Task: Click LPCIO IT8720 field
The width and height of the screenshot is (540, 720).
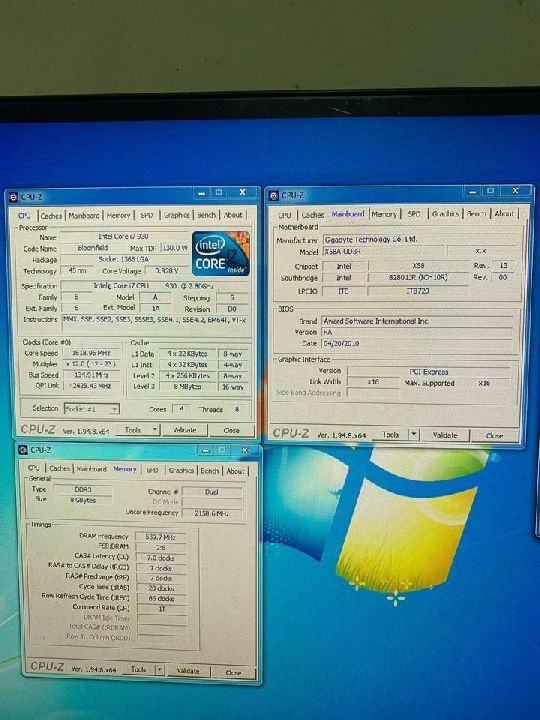Action: pyautogui.click(x=418, y=291)
